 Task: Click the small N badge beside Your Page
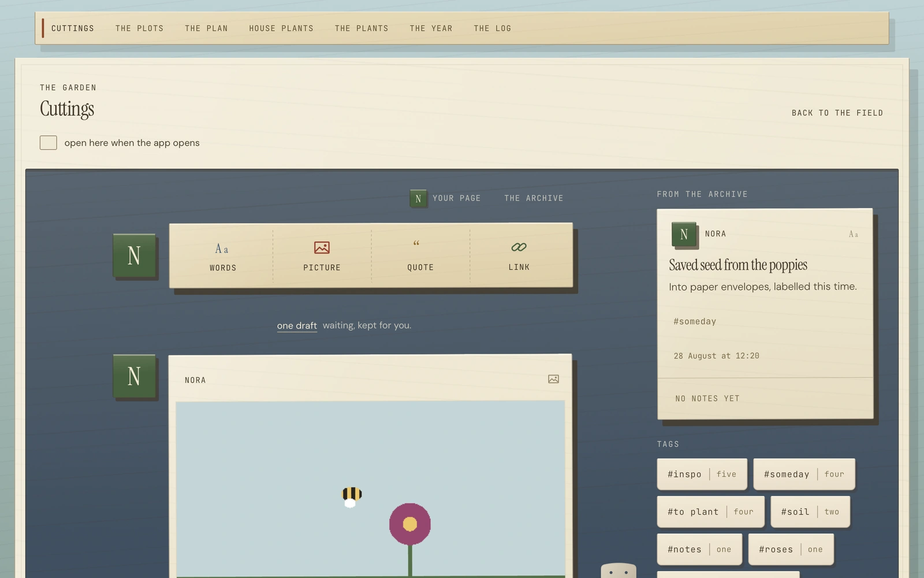tap(418, 198)
